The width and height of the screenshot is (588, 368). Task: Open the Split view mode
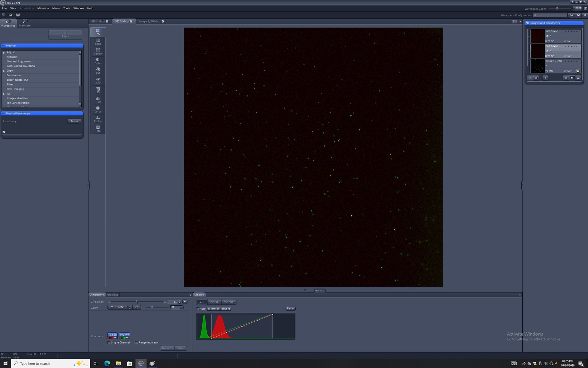pos(98,42)
